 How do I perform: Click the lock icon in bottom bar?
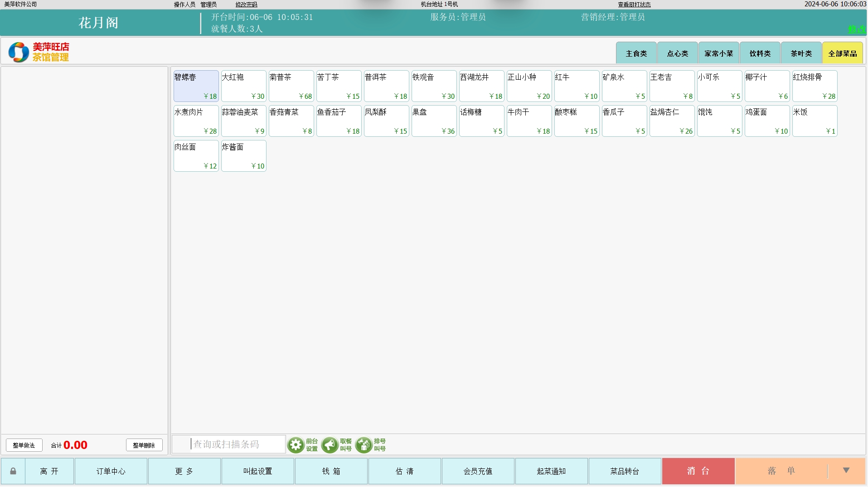click(x=13, y=471)
